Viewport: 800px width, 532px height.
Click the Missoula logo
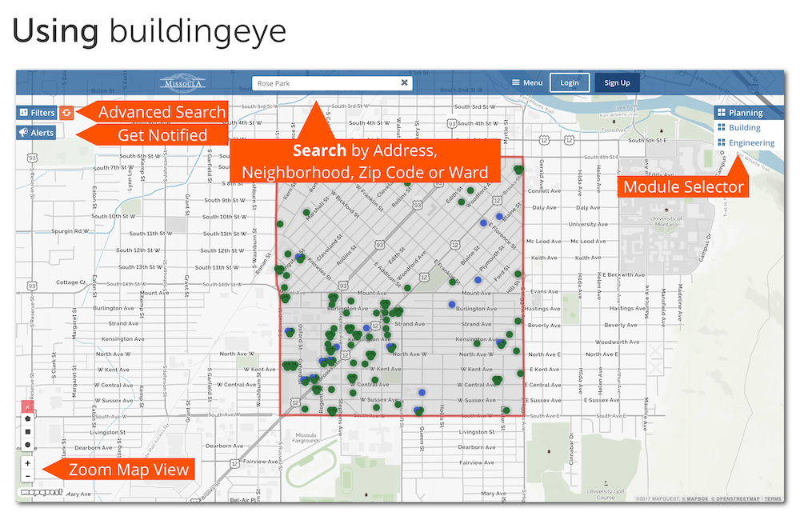182,82
